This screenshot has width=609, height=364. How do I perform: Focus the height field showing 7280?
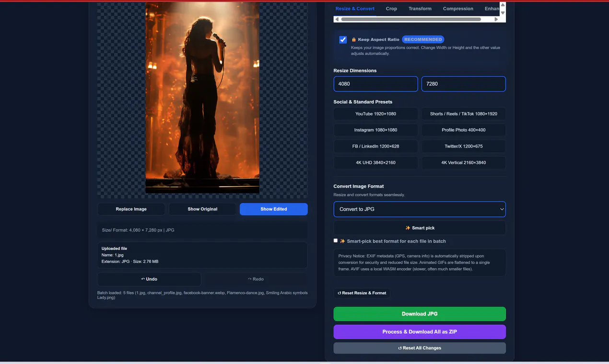coord(464,84)
